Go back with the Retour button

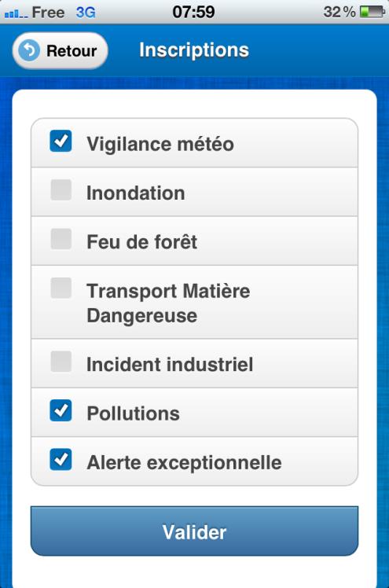point(60,50)
